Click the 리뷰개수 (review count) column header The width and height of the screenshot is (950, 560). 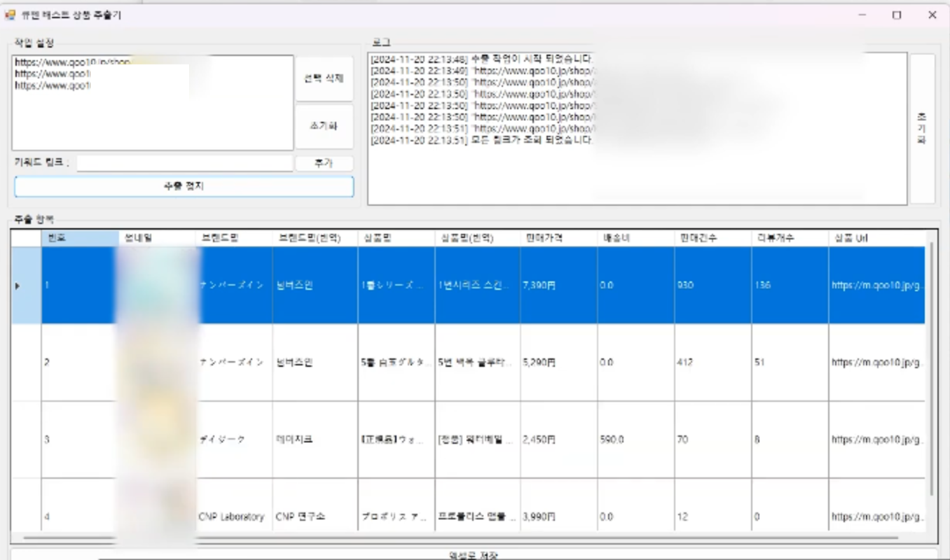[x=790, y=238]
